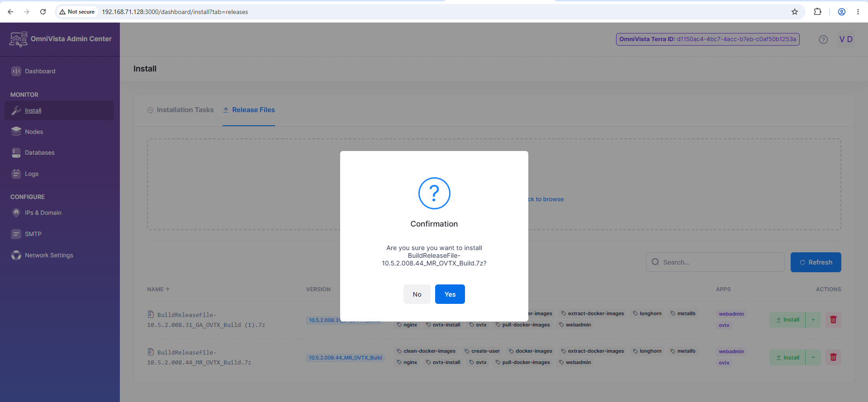Click the file icon of 008.31_GA build
This screenshot has height=402, width=868.
(151, 314)
